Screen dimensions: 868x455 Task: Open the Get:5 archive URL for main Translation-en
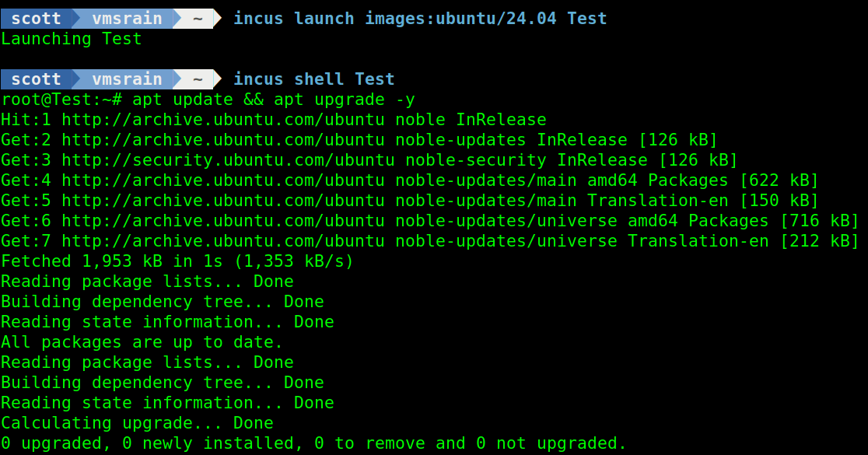point(222,200)
